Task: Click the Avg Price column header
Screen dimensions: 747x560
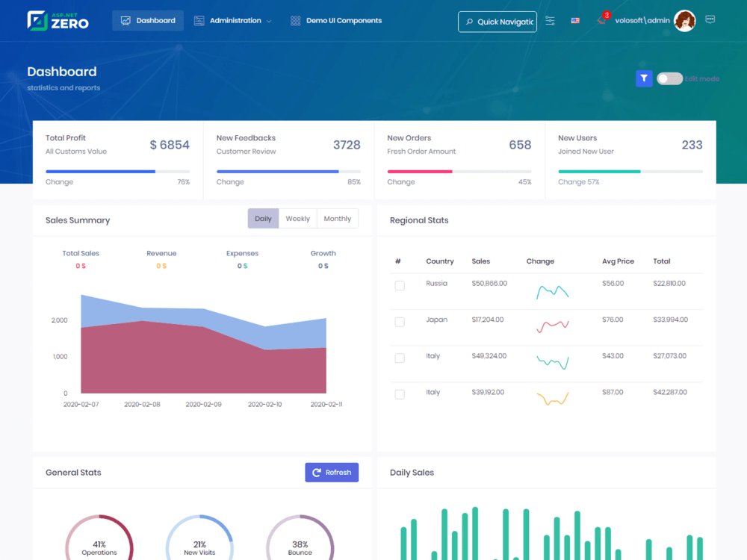Action: [x=618, y=261]
